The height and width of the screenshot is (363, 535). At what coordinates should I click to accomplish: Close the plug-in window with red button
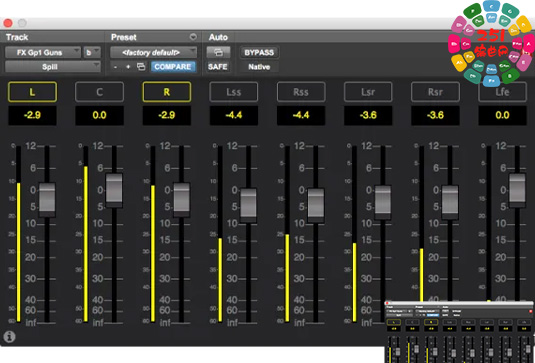(x=8, y=23)
